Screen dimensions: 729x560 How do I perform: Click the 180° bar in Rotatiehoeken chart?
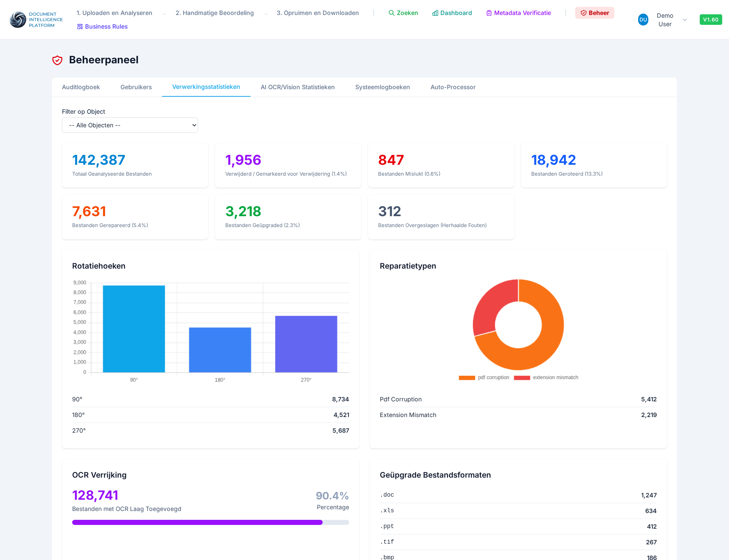pyautogui.click(x=220, y=350)
